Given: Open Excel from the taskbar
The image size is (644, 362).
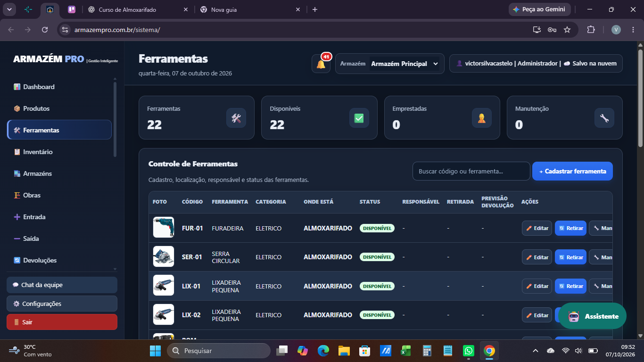Looking at the screenshot, I should click(x=406, y=351).
